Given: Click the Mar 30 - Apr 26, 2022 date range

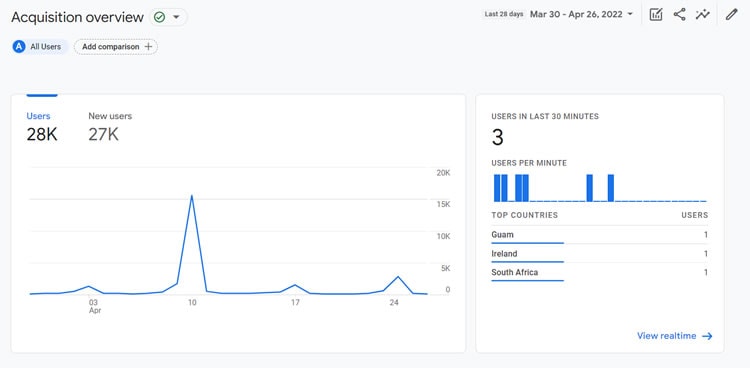Looking at the screenshot, I should coord(576,14).
